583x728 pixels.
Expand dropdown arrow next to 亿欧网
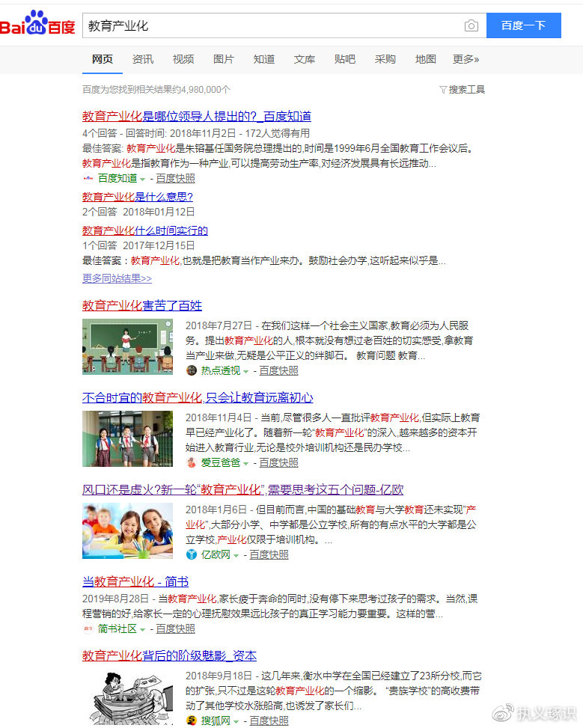pyautogui.click(x=236, y=555)
